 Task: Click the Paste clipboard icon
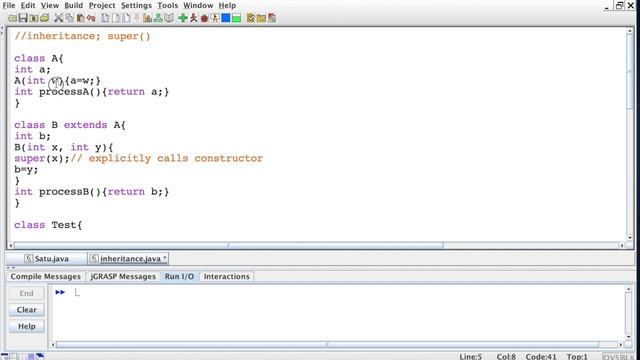pyautogui.click(x=80, y=18)
